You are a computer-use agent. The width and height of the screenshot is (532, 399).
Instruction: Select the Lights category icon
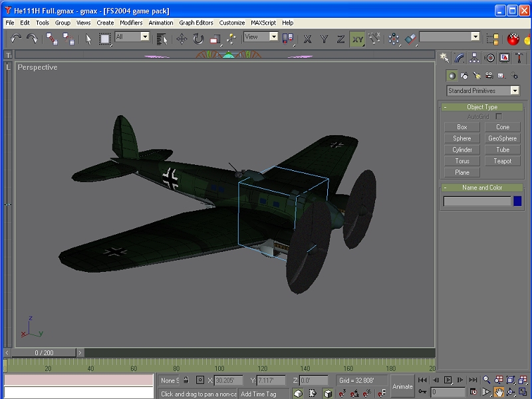pos(477,76)
